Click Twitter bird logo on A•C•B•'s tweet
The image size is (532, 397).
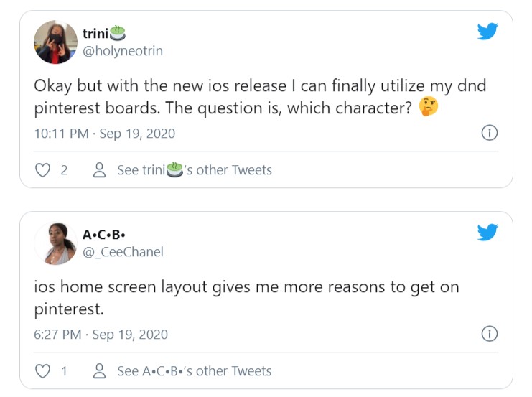(487, 232)
